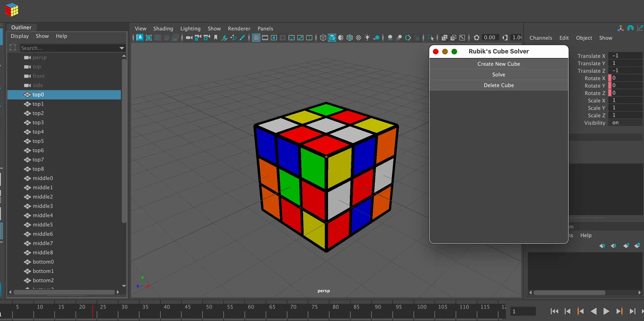The image size is (644, 321).
Task: Open the Outliner Display menu
Action: point(19,36)
